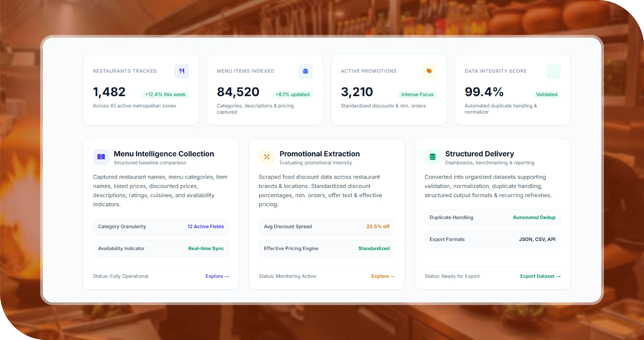Image resolution: width=644 pixels, height=340 pixels.
Task: Click 'Status: Monitoring Active' text
Action: [x=287, y=276]
